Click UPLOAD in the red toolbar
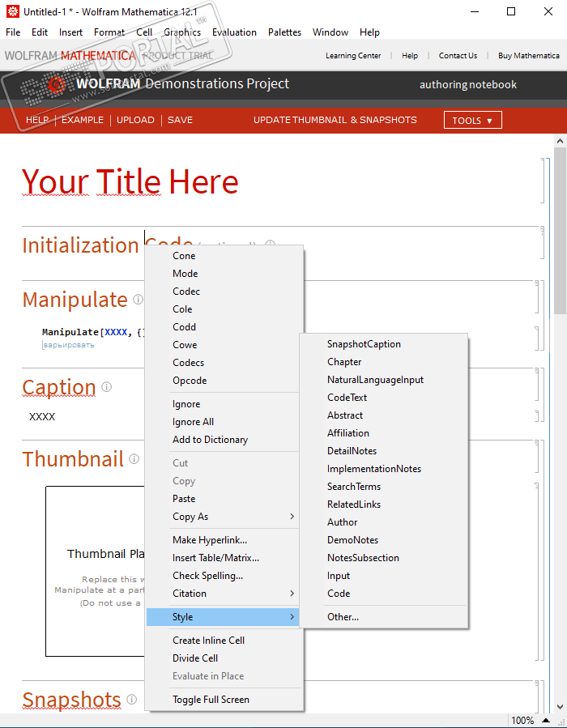The height and width of the screenshot is (728, 567). [135, 120]
